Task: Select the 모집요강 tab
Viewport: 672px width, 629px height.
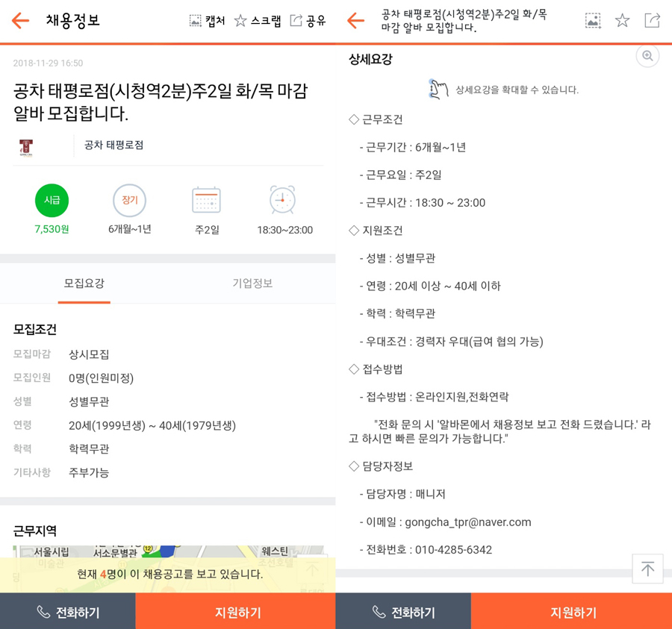Action: click(84, 284)
